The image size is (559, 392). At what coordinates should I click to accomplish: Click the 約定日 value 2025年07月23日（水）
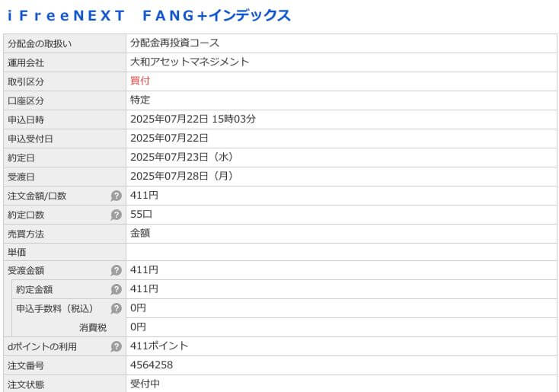(x=182, y=157)
